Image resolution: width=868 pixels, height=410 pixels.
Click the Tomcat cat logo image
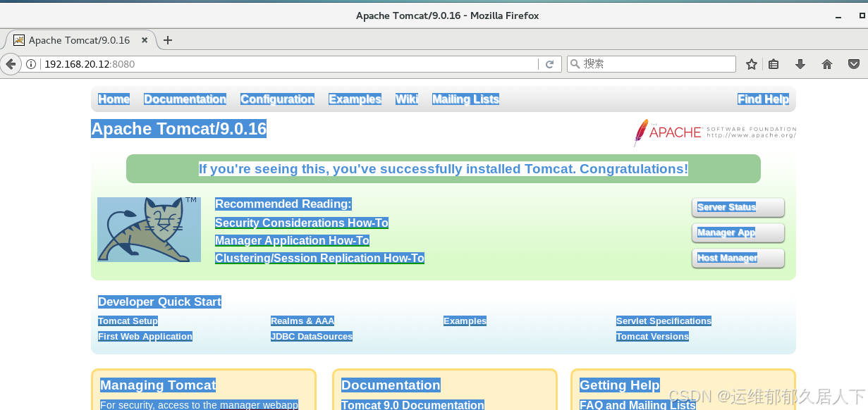click(149, 230)
